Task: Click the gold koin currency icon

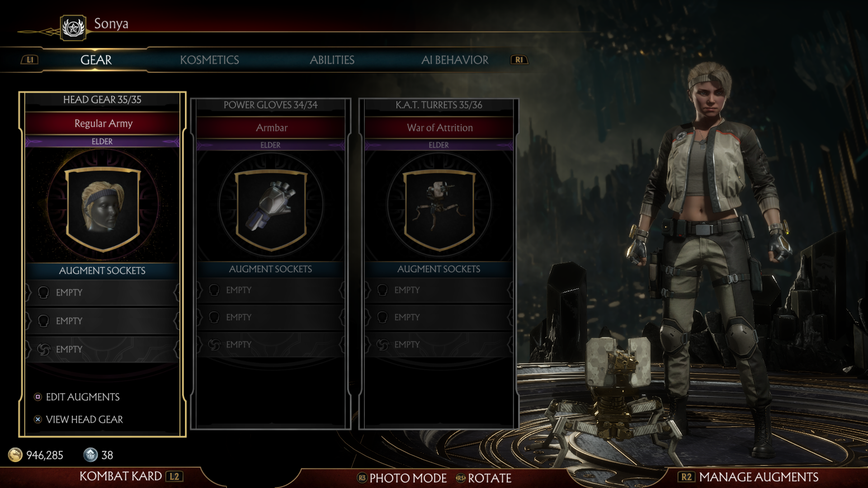Action: click(x=15, y=455)
